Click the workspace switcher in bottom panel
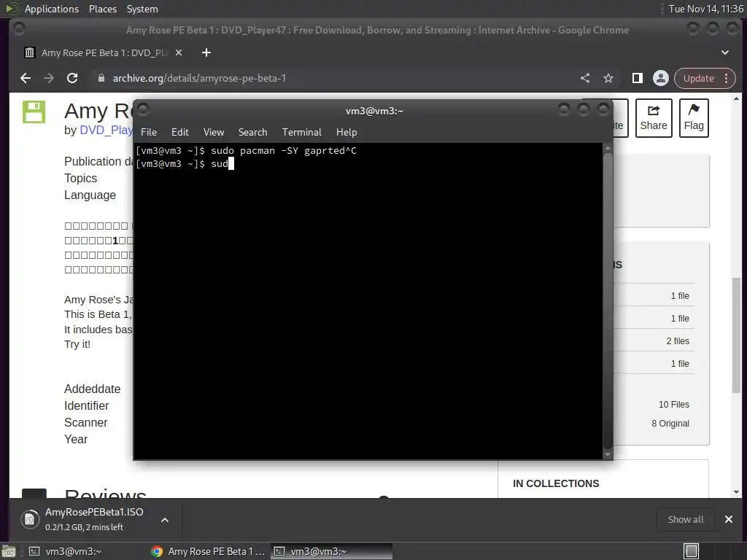This screenshot has width=747, height=560. (691, 551)
